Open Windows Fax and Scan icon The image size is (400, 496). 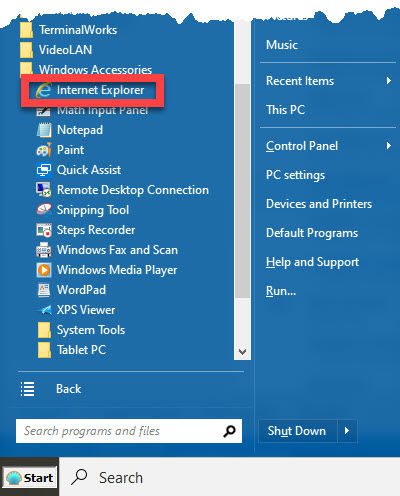(44, 250)
